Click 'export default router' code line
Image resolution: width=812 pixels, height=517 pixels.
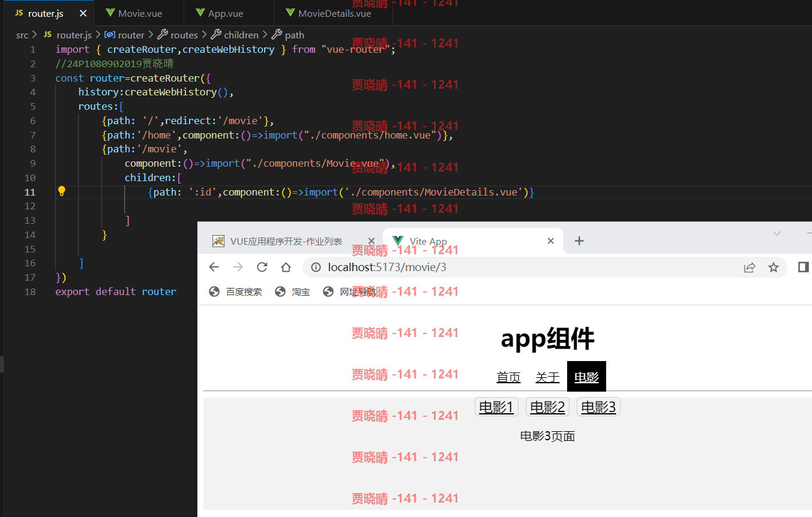[116, 291]
